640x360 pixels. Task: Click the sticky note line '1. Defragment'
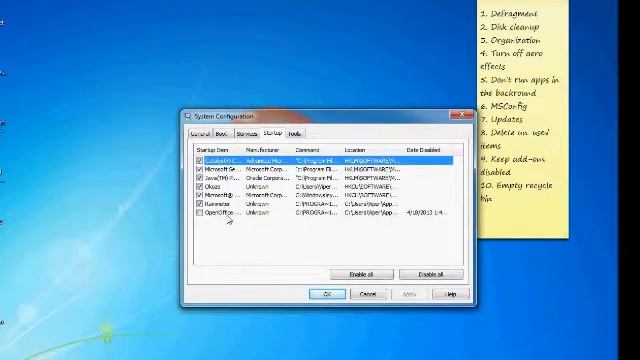click(x=509, y=13)
